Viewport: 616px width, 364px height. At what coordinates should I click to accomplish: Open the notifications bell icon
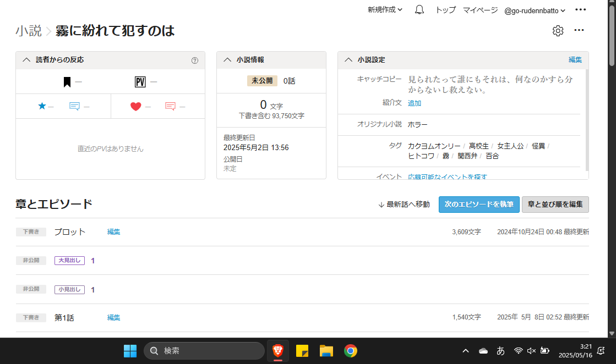419,10
